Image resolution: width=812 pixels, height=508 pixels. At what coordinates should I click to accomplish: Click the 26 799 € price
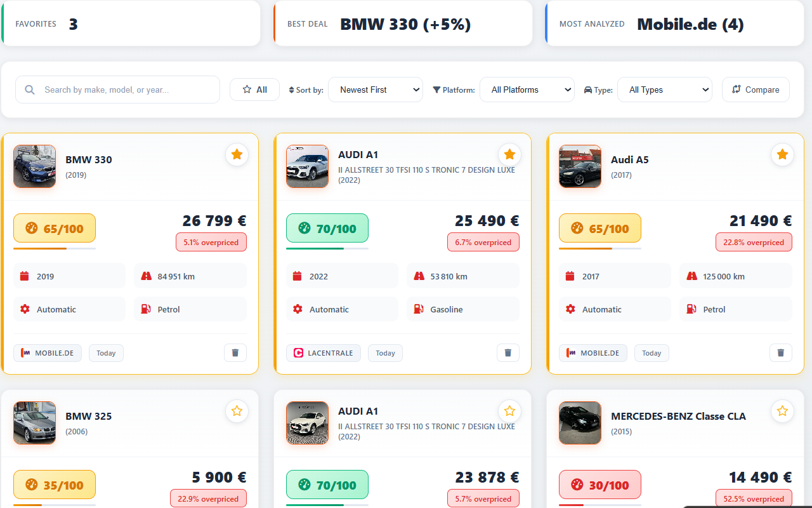point(214,221)
